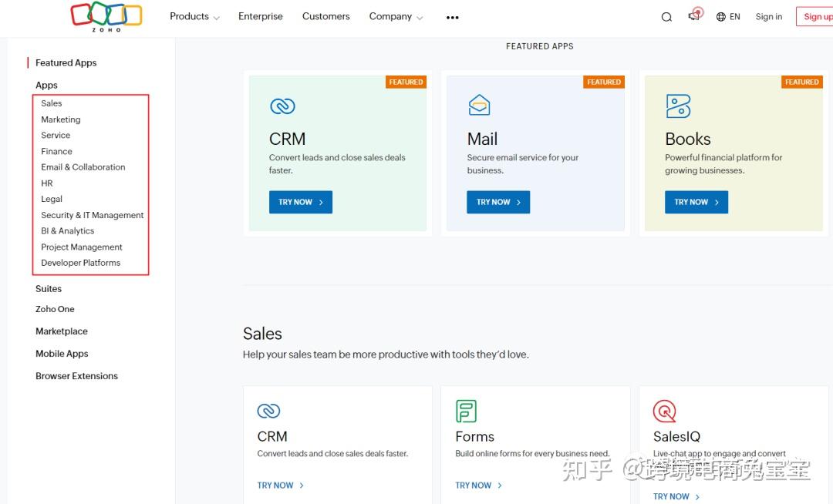Click the Zoho logo
Screen dimensions: 833x504
click(106, 17)
